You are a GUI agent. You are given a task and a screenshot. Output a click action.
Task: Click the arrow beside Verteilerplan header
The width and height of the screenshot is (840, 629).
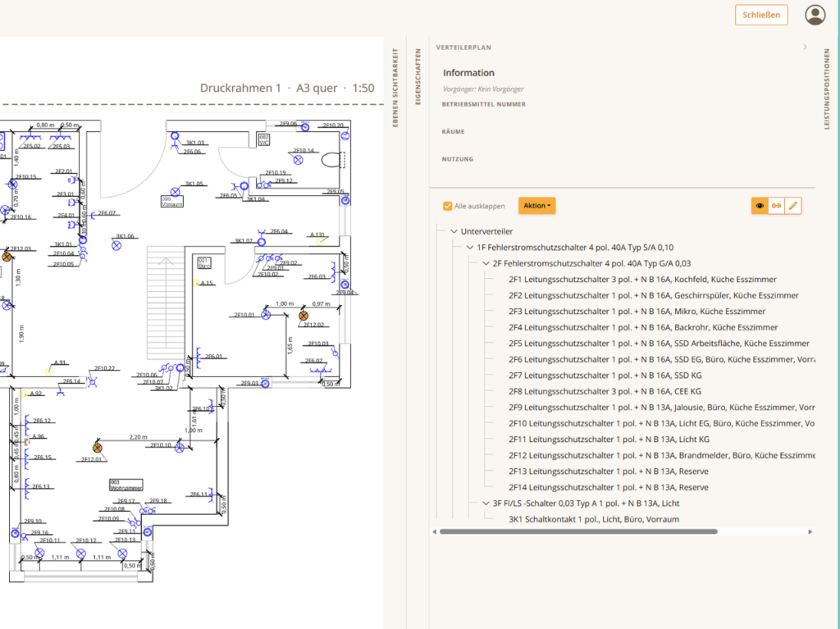[805, 47]
